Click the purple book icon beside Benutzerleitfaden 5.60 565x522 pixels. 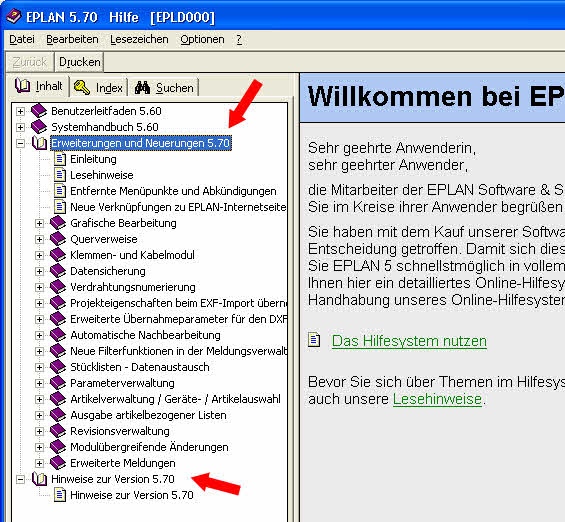click(39, 111)
